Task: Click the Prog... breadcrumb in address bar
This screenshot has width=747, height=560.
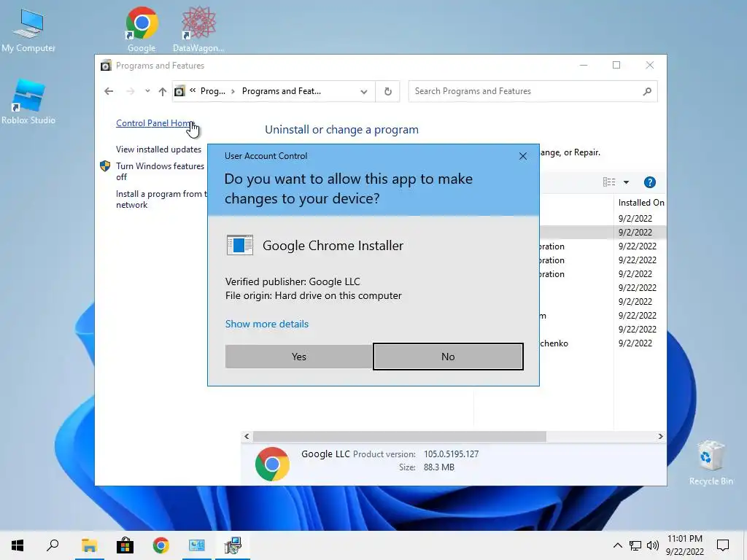Action: pyautogui.click(x=212, y=91)
